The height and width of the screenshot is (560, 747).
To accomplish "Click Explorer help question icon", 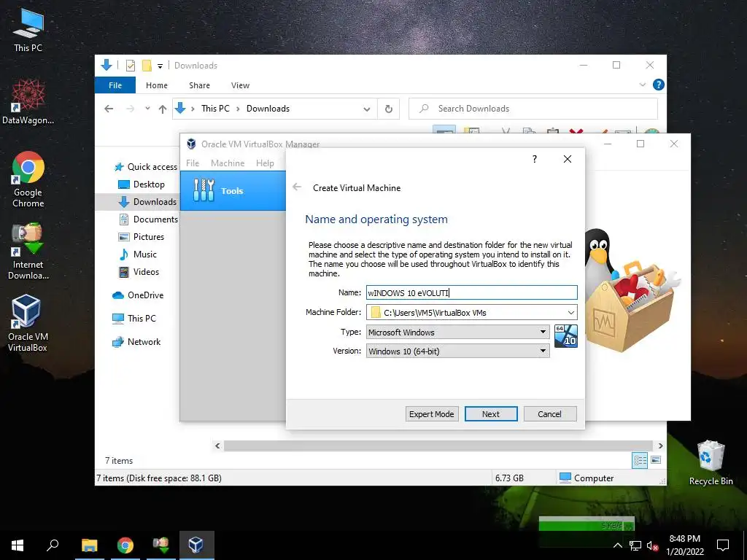I will [x=659, y=85].
